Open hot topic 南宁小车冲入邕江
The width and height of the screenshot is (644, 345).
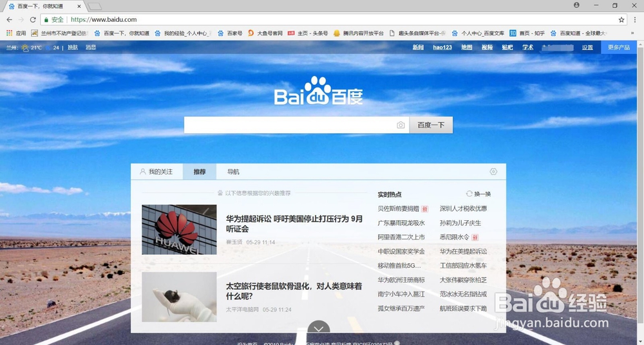pos(401,294)
